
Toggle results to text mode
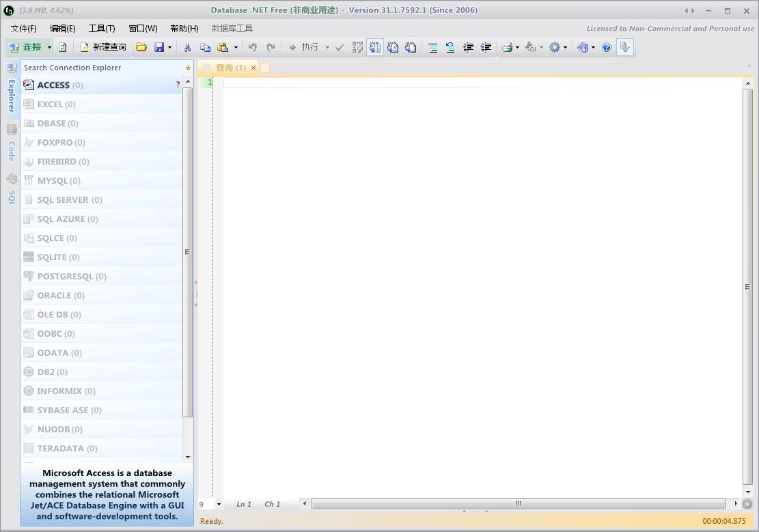pyautogui.click(x=393, y=47)
